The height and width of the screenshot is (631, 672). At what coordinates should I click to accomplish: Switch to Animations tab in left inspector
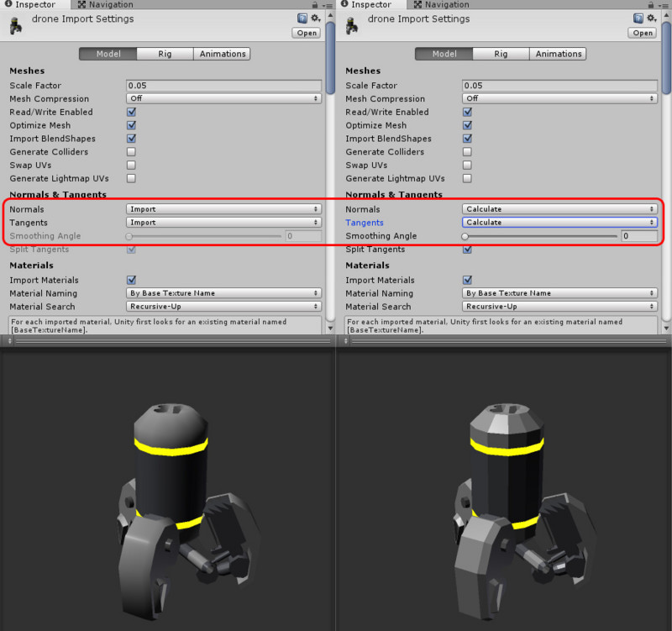222,54
